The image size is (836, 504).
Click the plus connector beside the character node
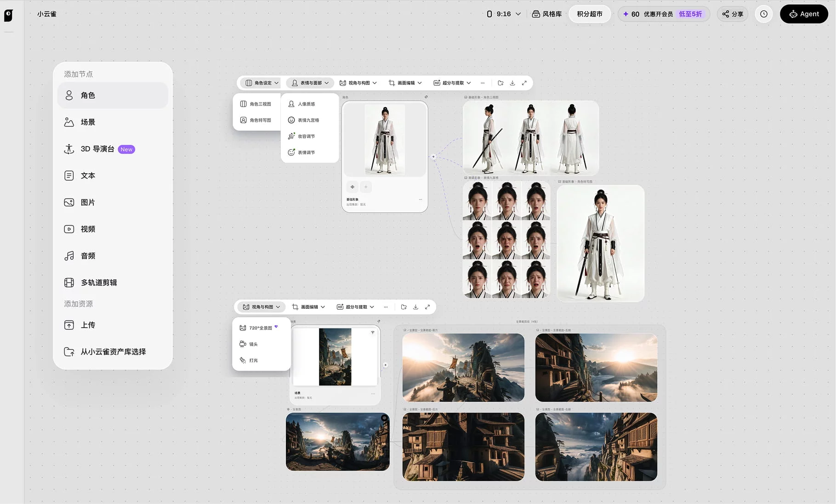coord(433,157)
